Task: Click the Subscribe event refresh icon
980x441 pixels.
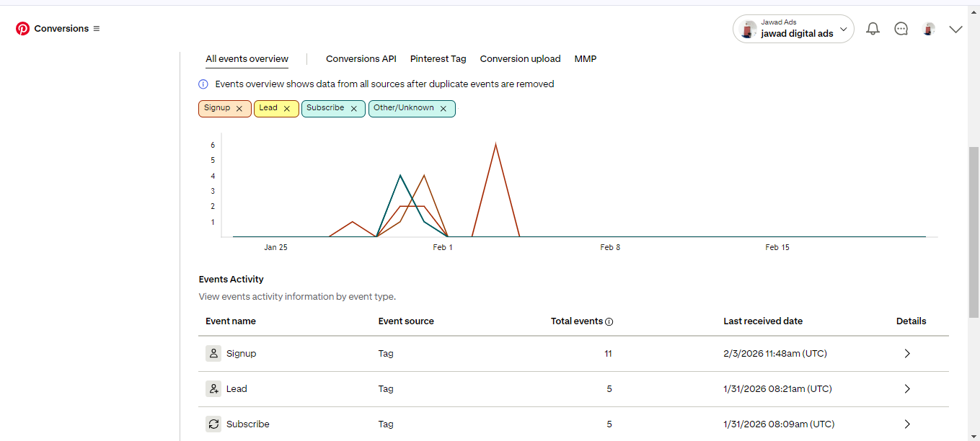Action: coord(213,424)
